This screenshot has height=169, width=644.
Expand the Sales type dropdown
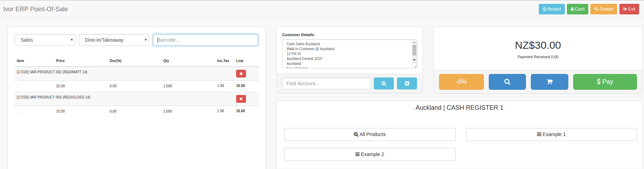[x=45, y=40]
